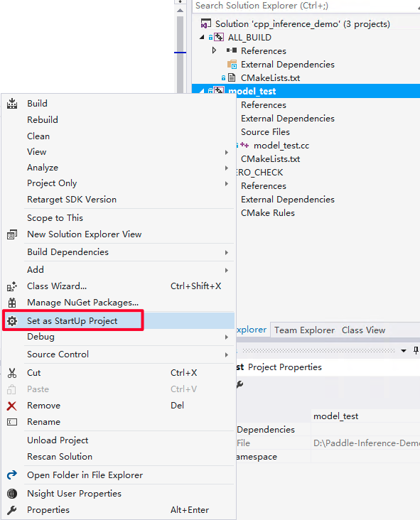Select Unload Project menu entry
Image resolution: width=420 pixels, height=520 pixels.
[58, 440]
